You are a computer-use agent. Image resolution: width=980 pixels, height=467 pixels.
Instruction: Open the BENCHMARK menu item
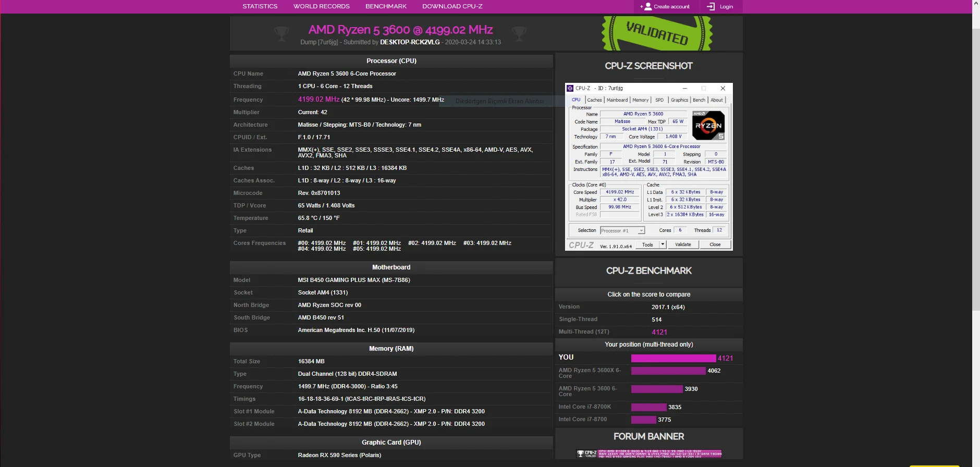(386, 6)
